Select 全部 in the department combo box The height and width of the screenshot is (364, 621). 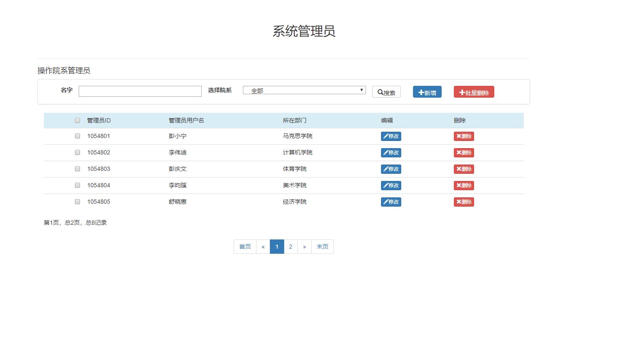(x=304, y=90)
